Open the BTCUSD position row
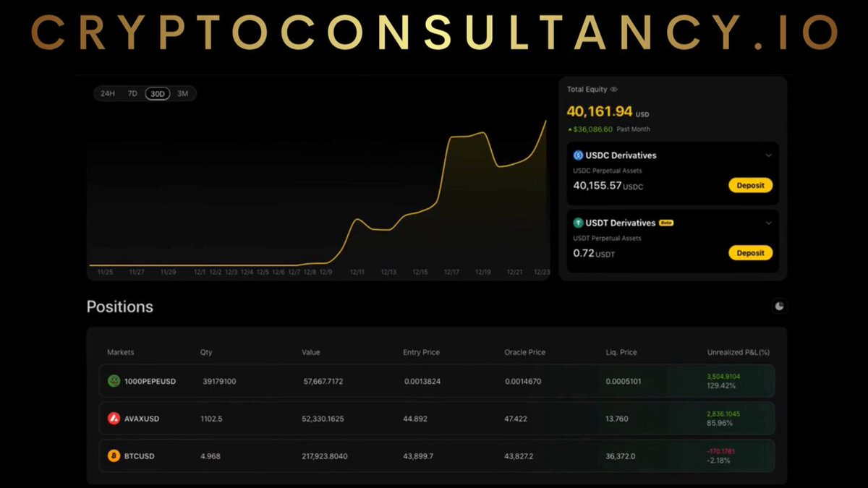Image resolution: width=868 pixels, height=488 pixels. coord(437,456)
